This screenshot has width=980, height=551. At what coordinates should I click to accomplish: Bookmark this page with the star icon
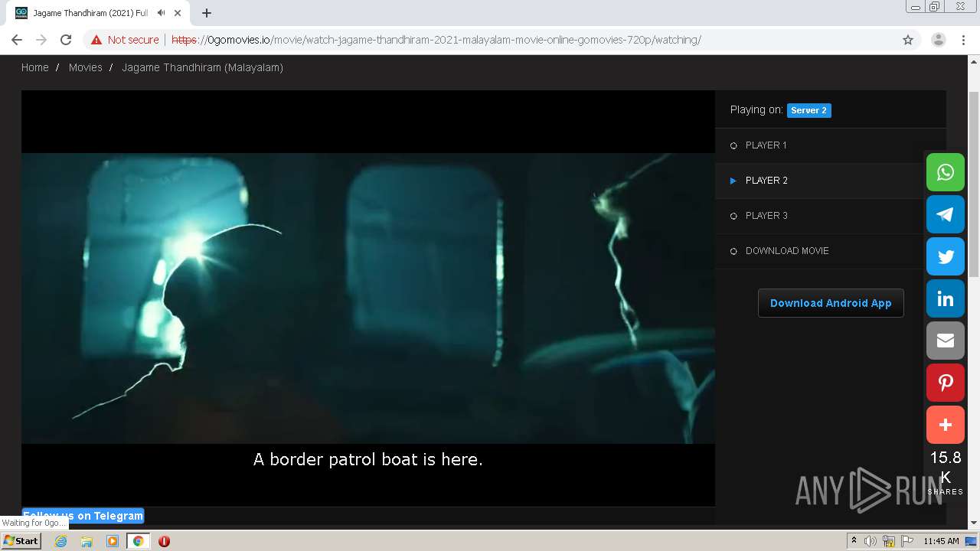(908, 40)
